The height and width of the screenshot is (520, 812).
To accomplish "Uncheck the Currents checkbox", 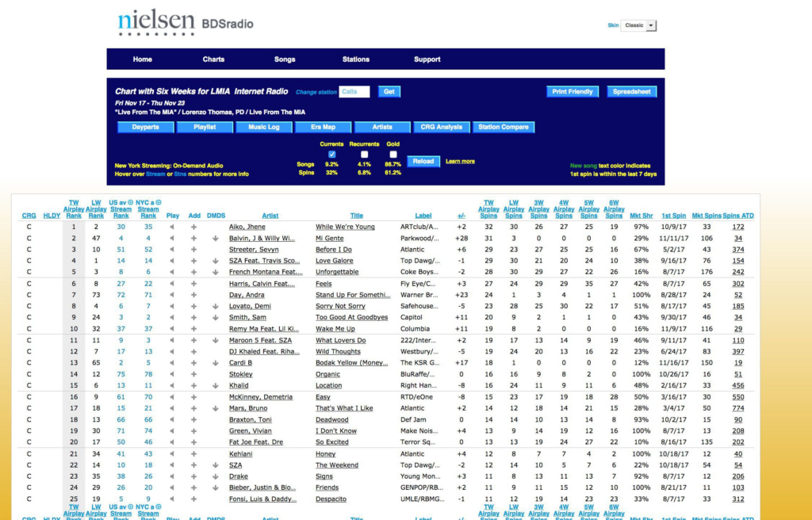I will (x=332, y=155).
